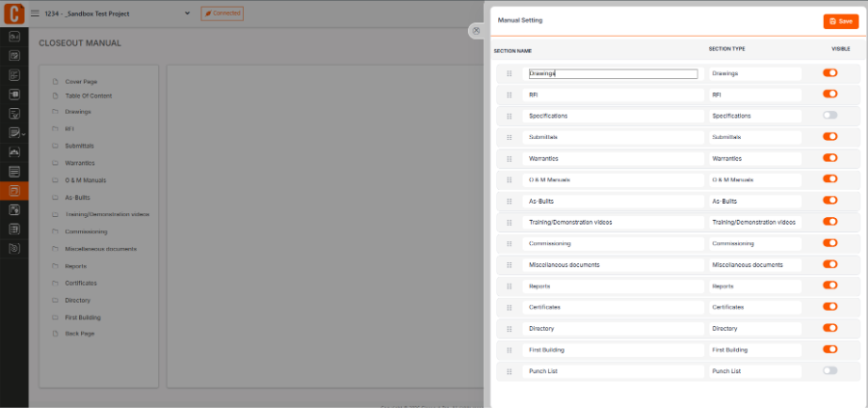Click the orange highlighted closeout sidebar icon
Image resolution: width=868 pixels, height=408 pixels.
pos(14,191)
